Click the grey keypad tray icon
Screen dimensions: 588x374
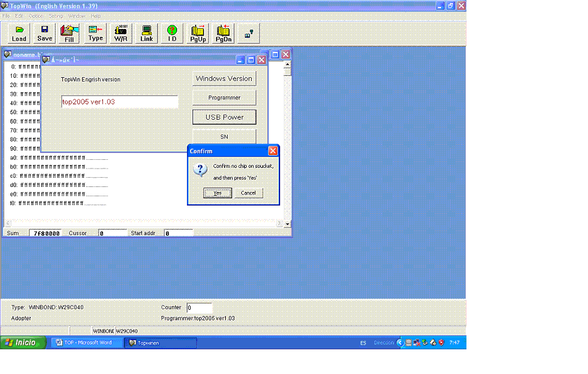click(x=408, y=343)
